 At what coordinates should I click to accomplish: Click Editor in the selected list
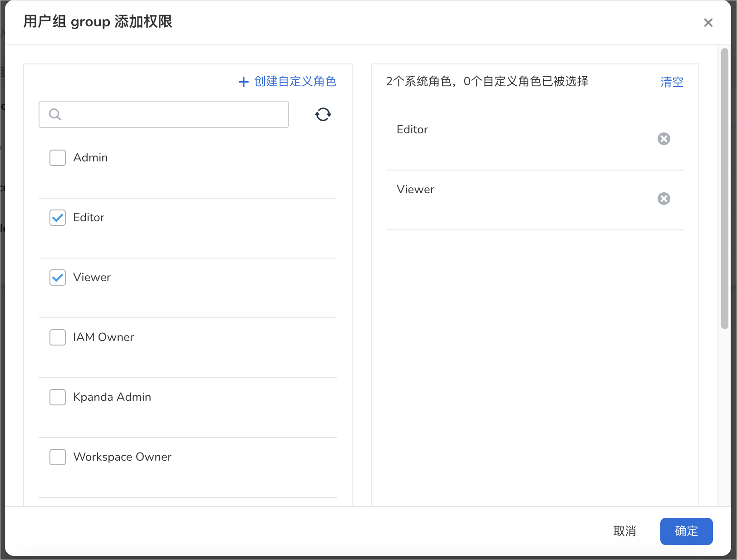[412, 130]
